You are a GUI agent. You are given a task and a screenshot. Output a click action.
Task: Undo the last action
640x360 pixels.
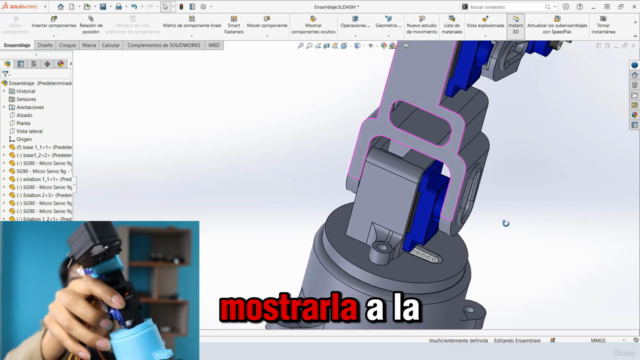tap(134, 7)
